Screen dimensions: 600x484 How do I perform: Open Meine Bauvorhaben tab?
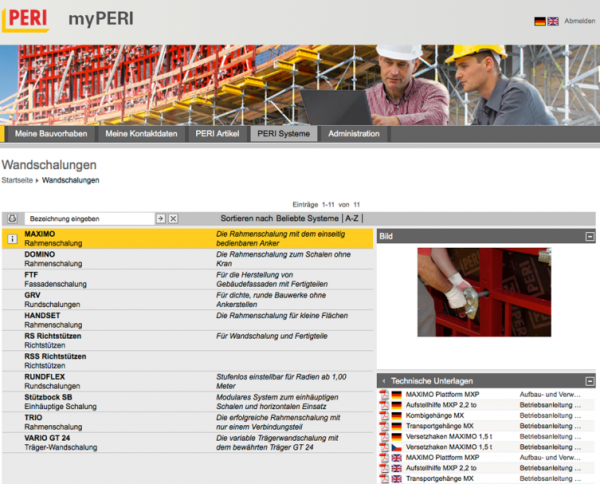pos(51,134)
